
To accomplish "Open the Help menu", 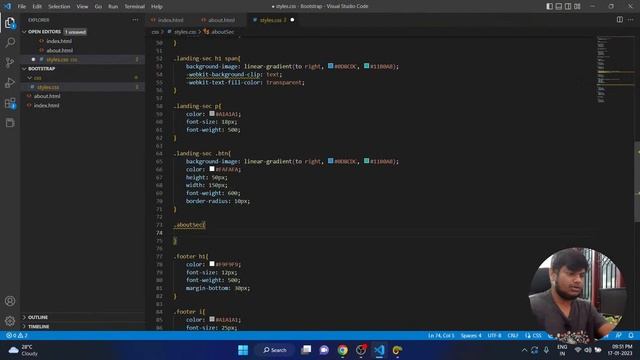I will pos(157,7).
